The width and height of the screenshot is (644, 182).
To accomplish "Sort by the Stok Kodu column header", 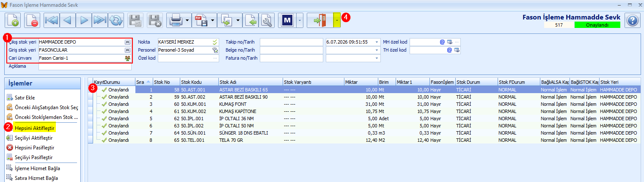I will pyautogui.click(x=199, y=82).
